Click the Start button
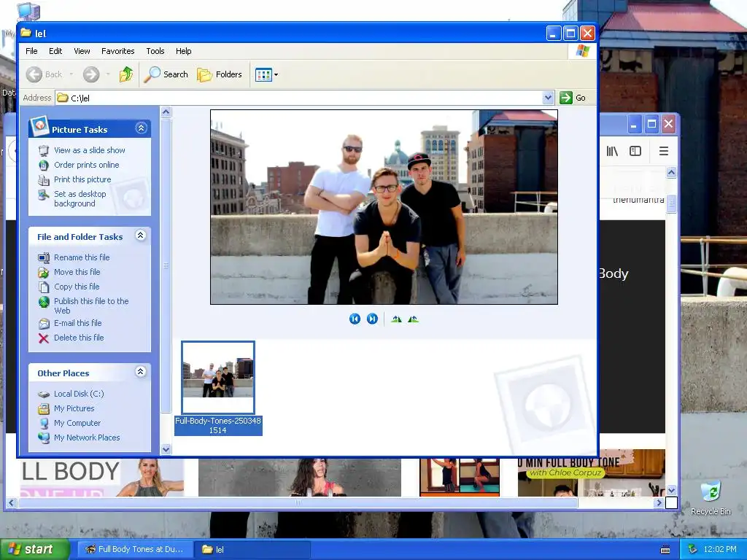The height and width of the screenshot is (560, 747). [x=34, y=549]
